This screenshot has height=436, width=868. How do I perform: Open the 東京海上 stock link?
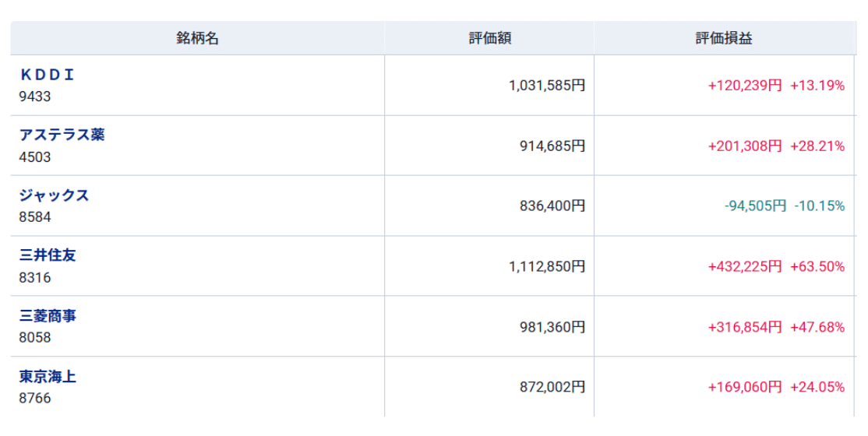pos(48,377)
